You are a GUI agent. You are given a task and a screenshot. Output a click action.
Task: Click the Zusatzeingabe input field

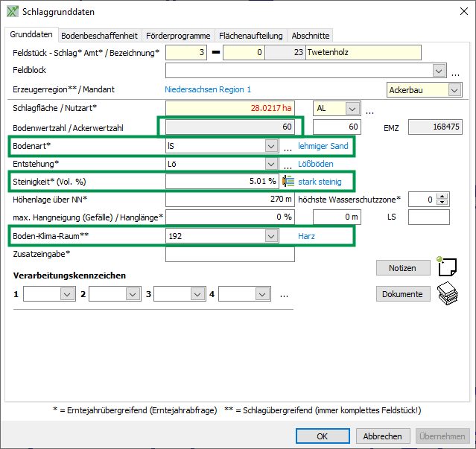point(229,255)
